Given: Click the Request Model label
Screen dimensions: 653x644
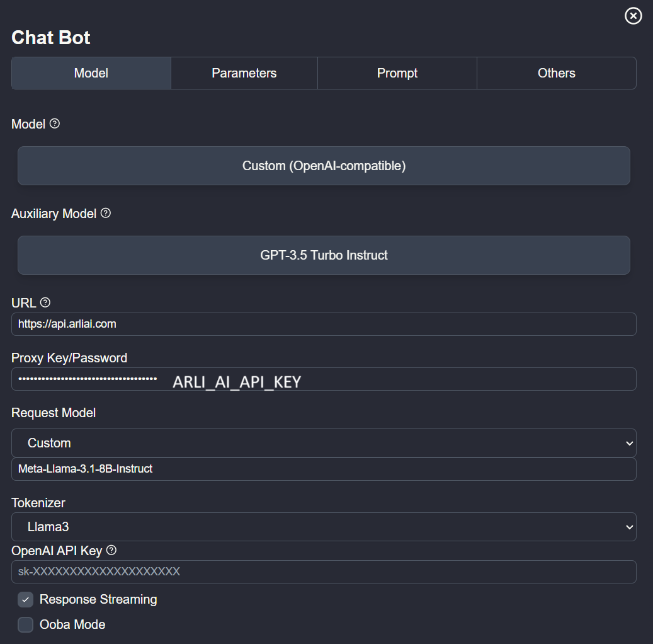Looking at the screenshot, I should 54,413.
